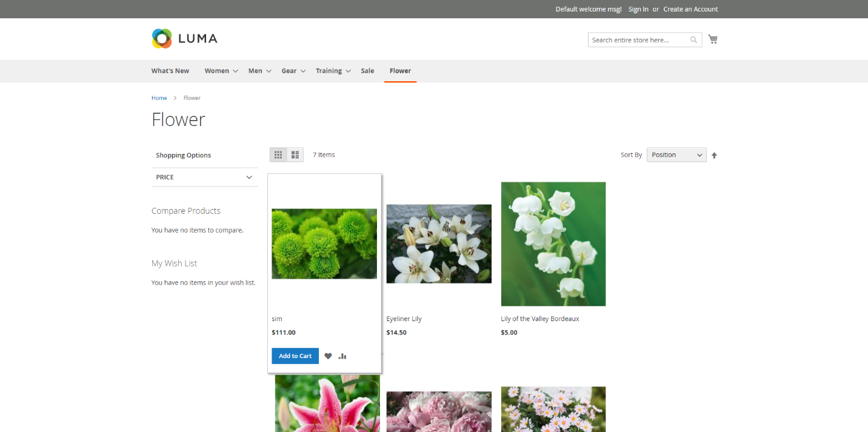Image resolution: width=868 pixels, height=432 pixels.
Task: Set descending direction arrow icon
Action: (714, 156)
